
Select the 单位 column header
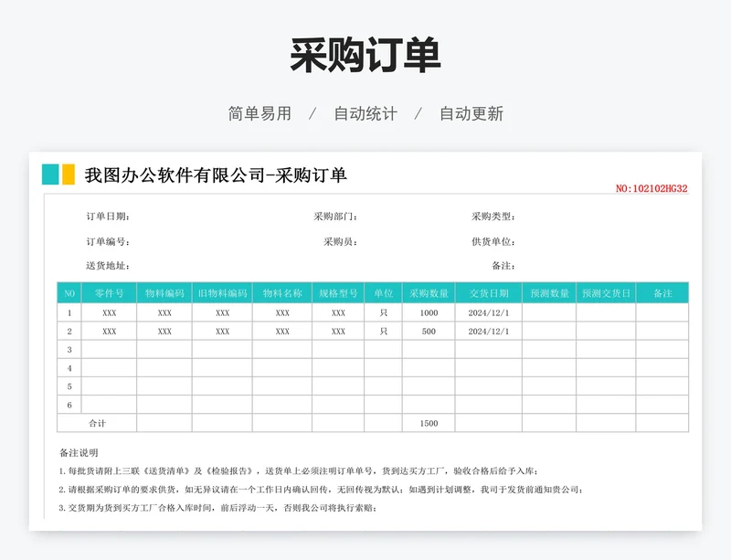[x=383, y=293]
